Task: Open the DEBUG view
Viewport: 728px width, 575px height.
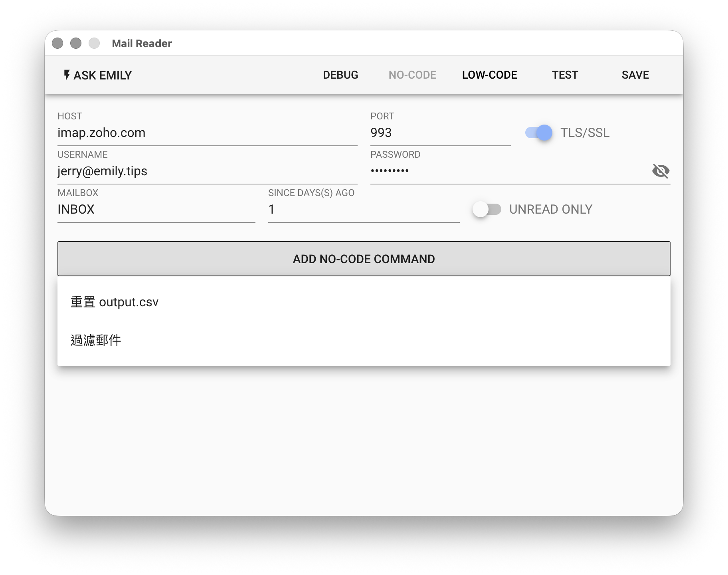Action: [x=340, y=75]
